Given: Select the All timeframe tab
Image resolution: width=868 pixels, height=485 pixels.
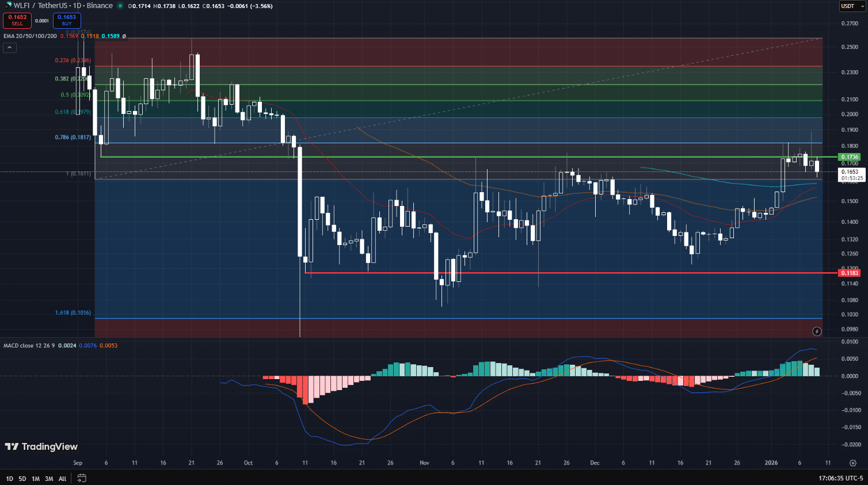Looking at the screenshot, I should tap(62, 478).
